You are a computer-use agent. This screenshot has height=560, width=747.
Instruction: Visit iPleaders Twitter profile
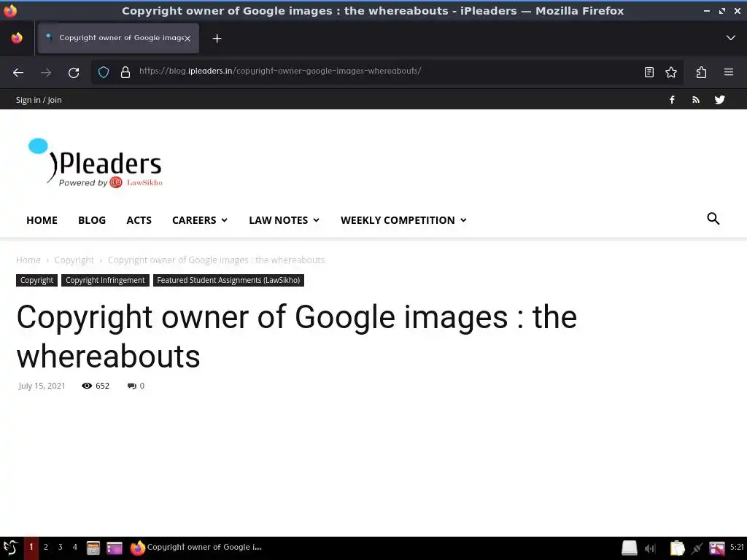[x=719, y=99]
